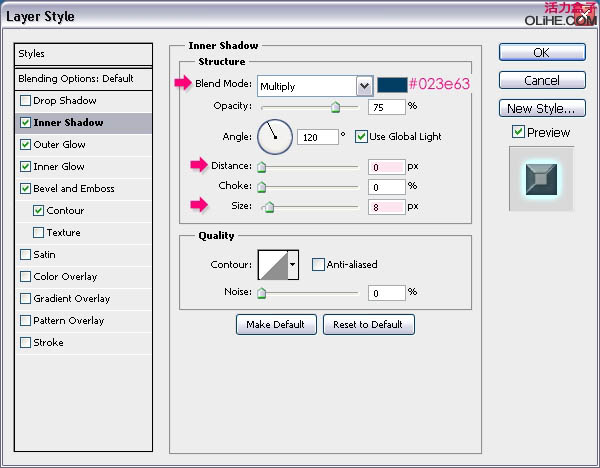
Task: Enable the Drop Shadow checkbox
Action: click(25, 101)
